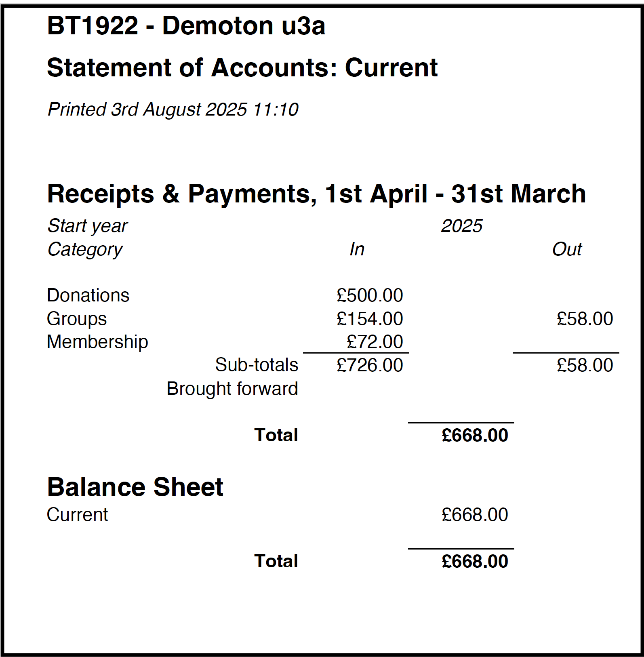Click the In column header
This screenshot has height=657, width=644.
point(357,249)
